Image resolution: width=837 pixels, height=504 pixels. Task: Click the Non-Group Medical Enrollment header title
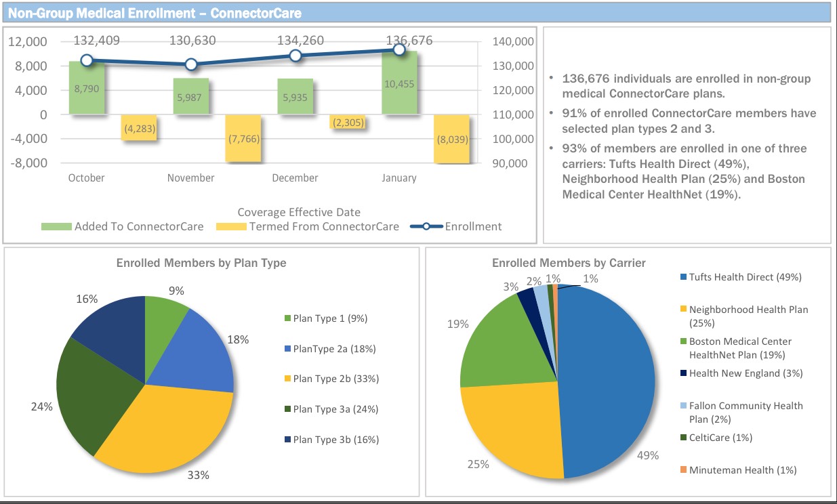click(x=155, y=13)
